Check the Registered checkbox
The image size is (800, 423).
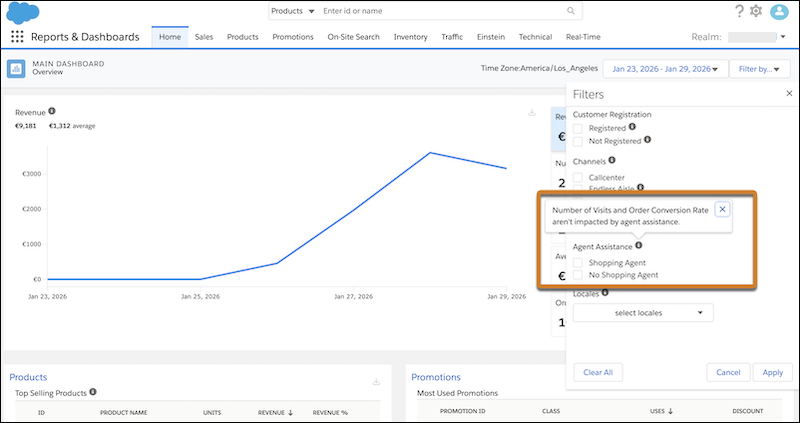point(578,129)
